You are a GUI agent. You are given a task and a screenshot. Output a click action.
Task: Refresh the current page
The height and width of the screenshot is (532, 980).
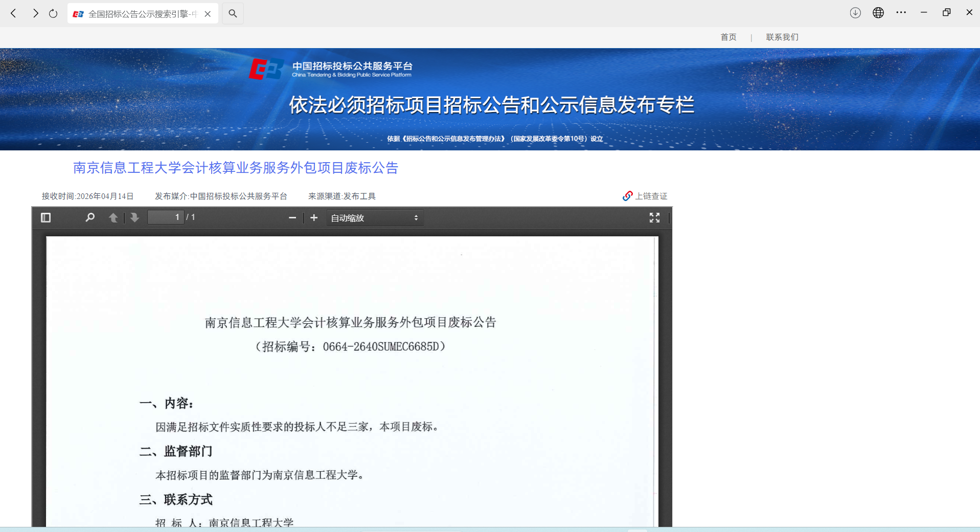53,13
